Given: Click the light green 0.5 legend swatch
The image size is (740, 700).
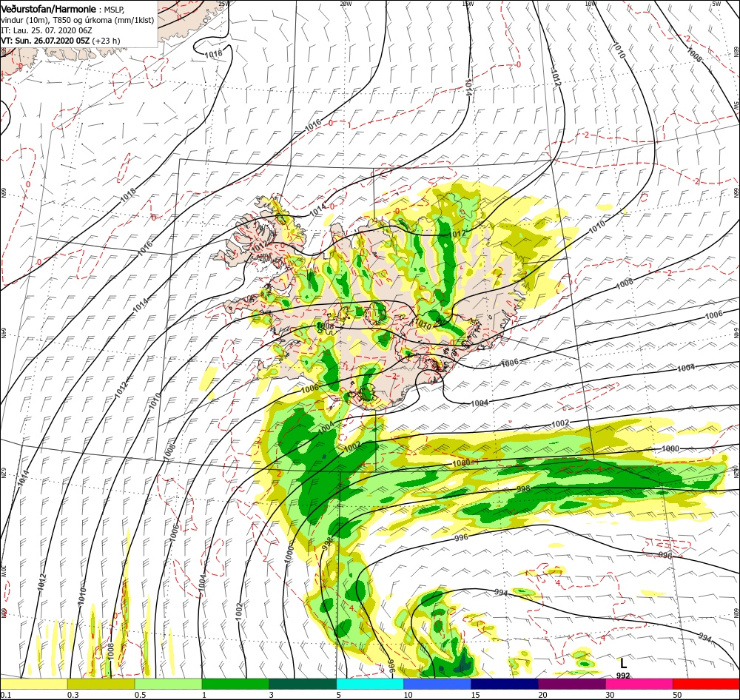Looking at the screenshot, I should 168,684.
